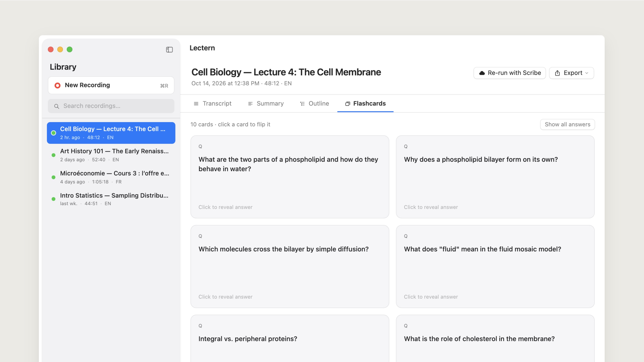
Task: Click the Lectern app title
Action: pos(202,48)
